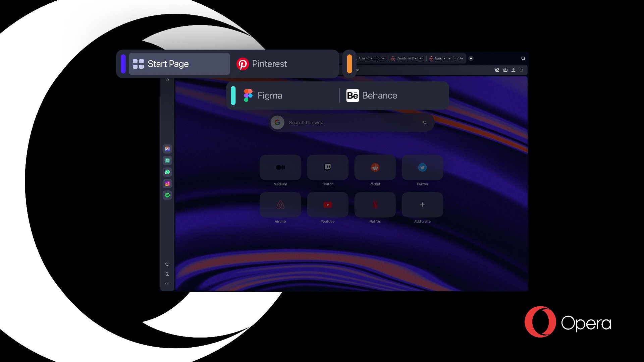Open the easy setup menu icon
644x362 pixels.
click(522, 70)
